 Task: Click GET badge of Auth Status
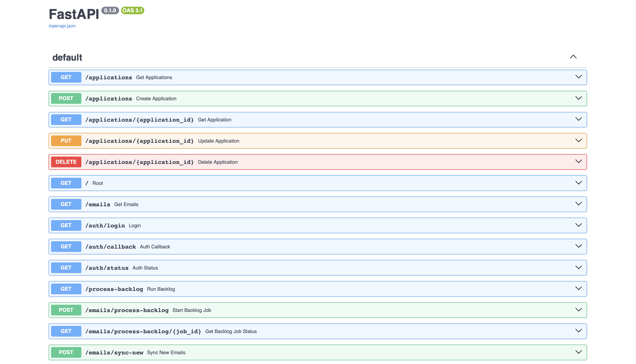[66, 268]
